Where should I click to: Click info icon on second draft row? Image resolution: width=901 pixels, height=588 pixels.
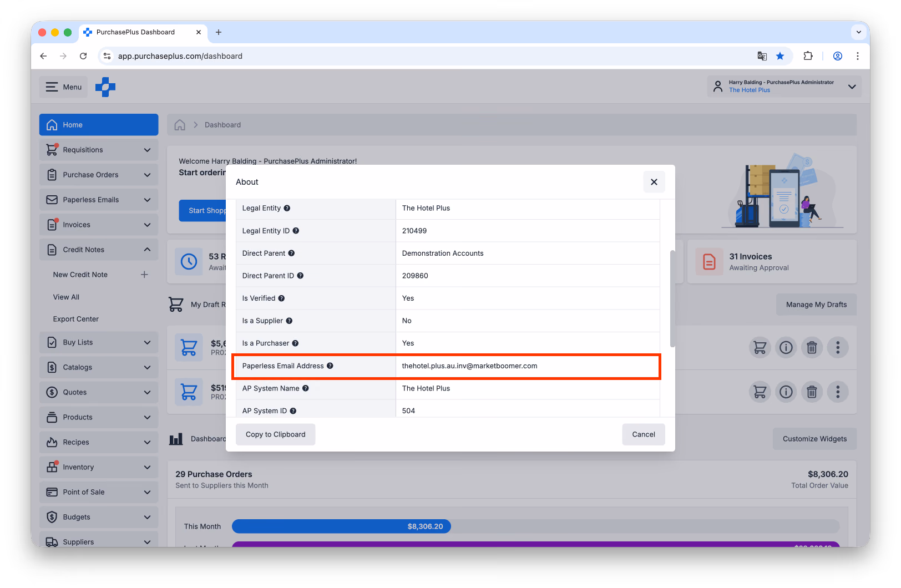pyautogui.click(x=786, y=392)
